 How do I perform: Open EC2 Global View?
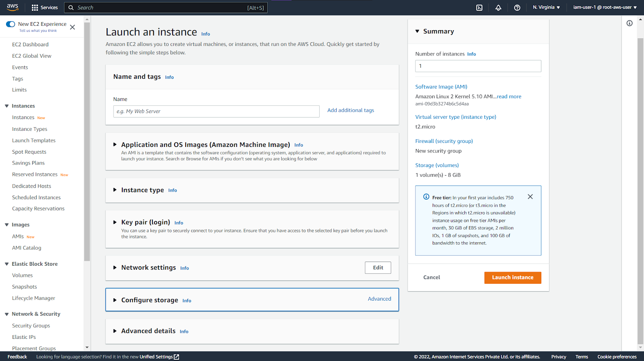click(x=32, y=56)
